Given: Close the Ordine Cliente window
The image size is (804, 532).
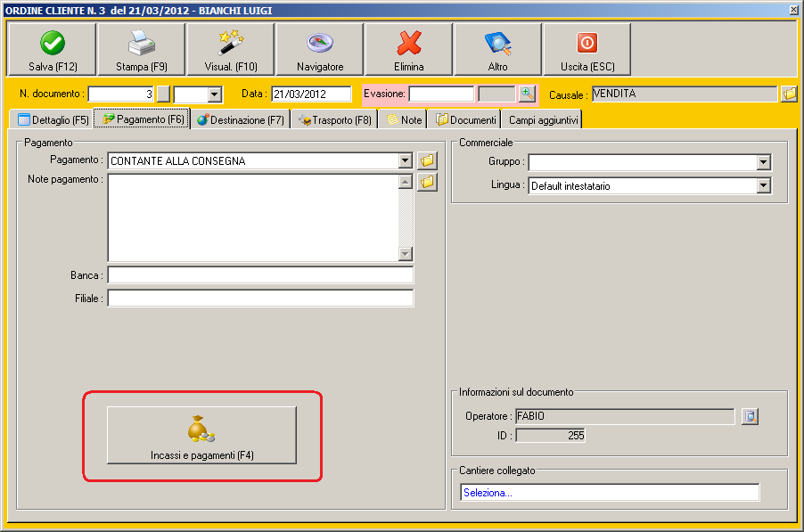Looking at the screenshot, I should 793,10.
